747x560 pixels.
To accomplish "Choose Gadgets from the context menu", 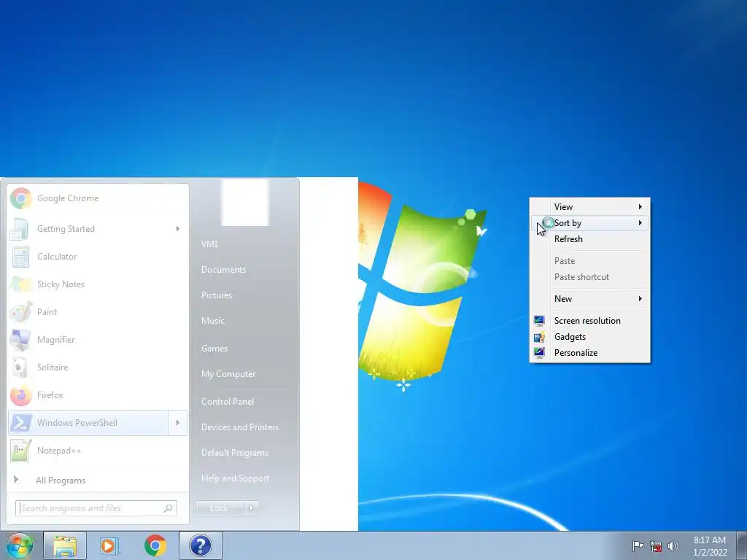I will point(589,337).
